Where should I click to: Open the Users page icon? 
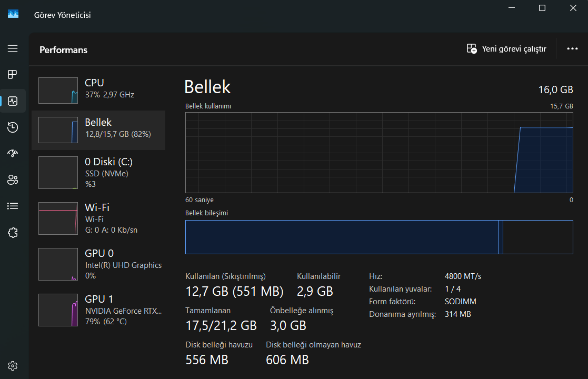(x=13, y=179)
